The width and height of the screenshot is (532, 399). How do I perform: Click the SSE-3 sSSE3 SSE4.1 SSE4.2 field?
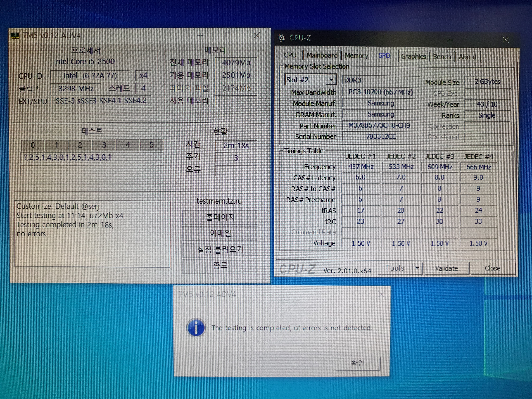coord(101,101)
